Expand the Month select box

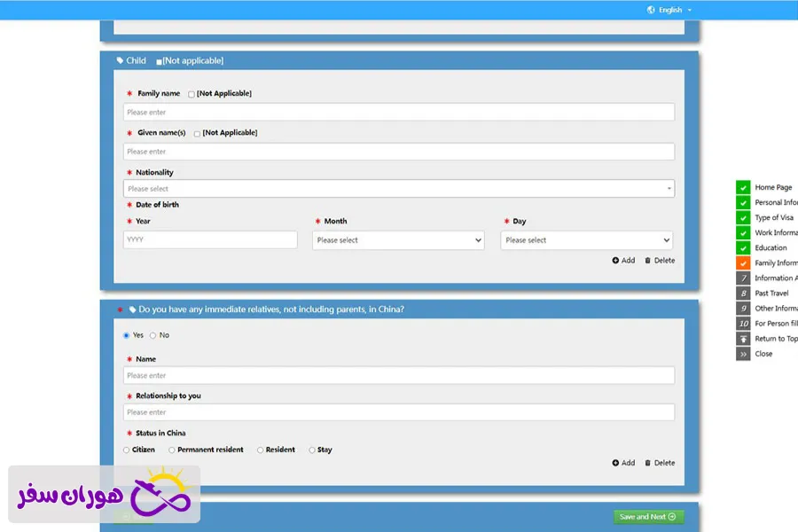click(398, 240)
